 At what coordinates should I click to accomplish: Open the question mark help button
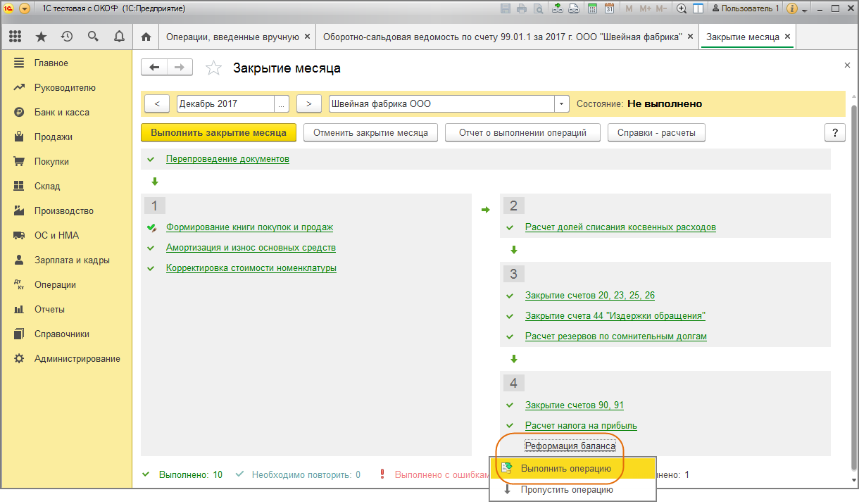(834, 132)
